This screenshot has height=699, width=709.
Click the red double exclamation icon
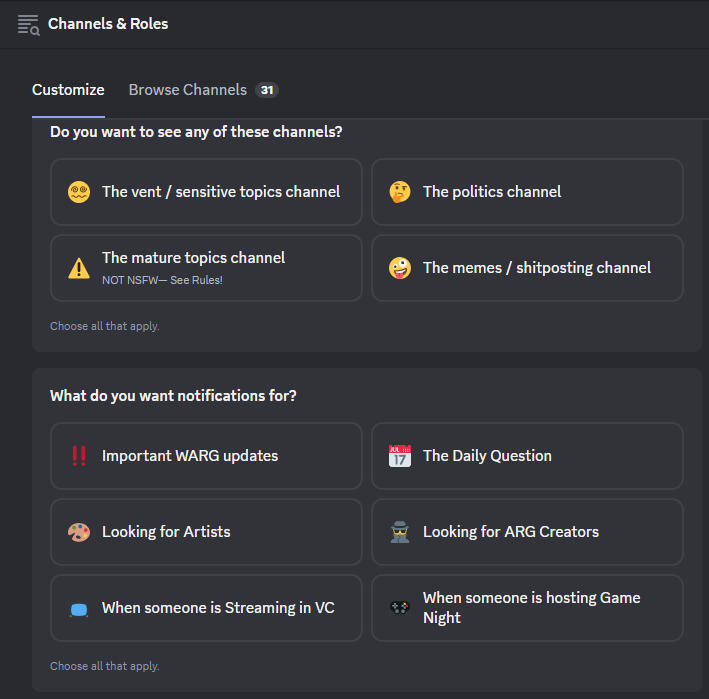coord(79,456)
